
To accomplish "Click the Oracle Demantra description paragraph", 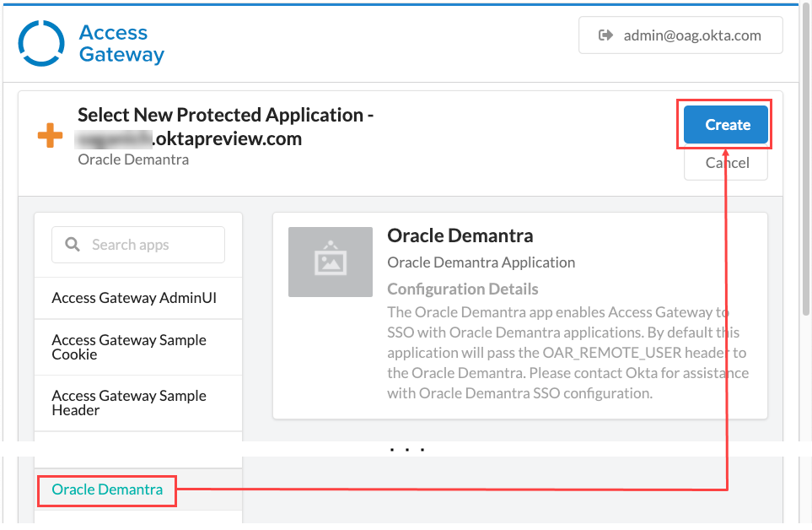I will point(567,353).
